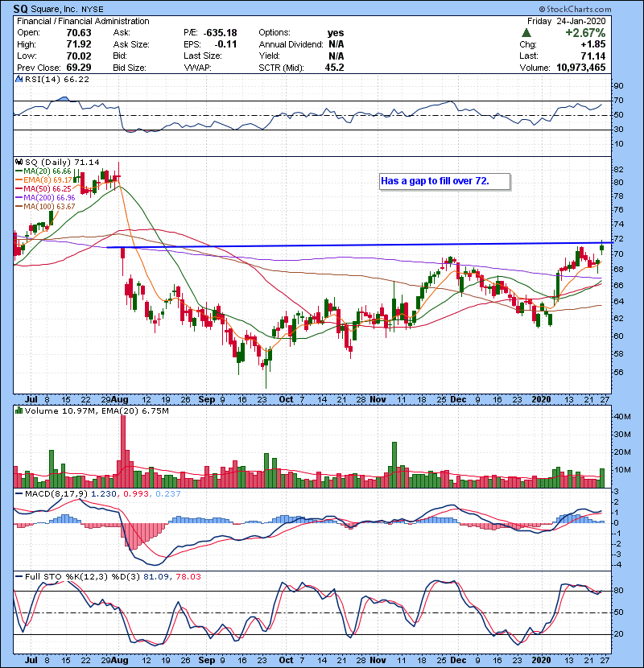
Task: Select the High value 71.92
Action: [x=79, y=44]
